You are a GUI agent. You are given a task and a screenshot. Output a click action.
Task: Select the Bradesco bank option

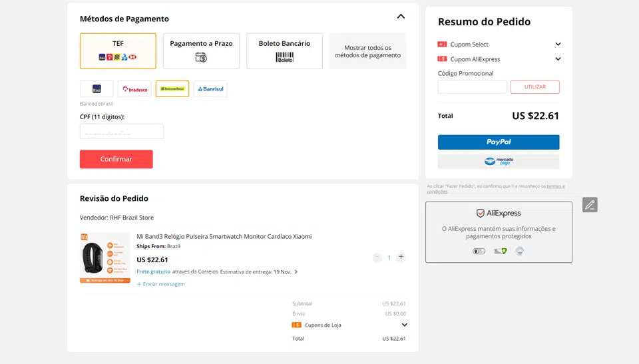pos(134,89)
